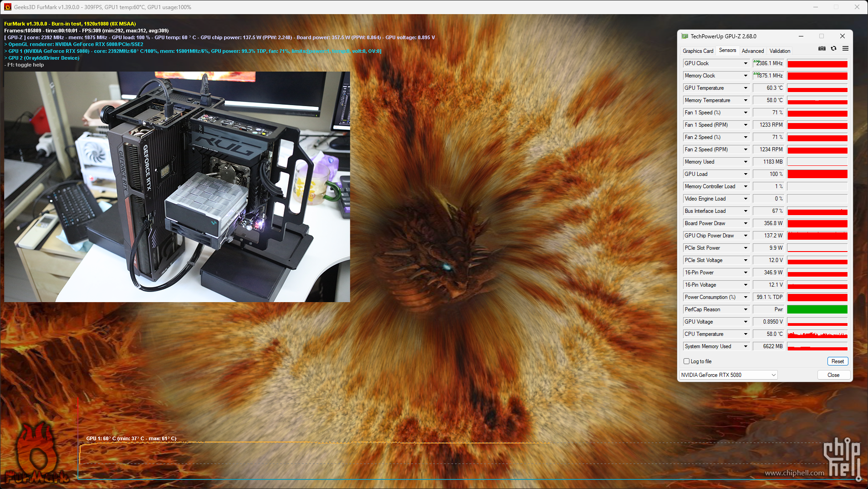
Task: Close the FurMark window
Action: pos(857,7)
